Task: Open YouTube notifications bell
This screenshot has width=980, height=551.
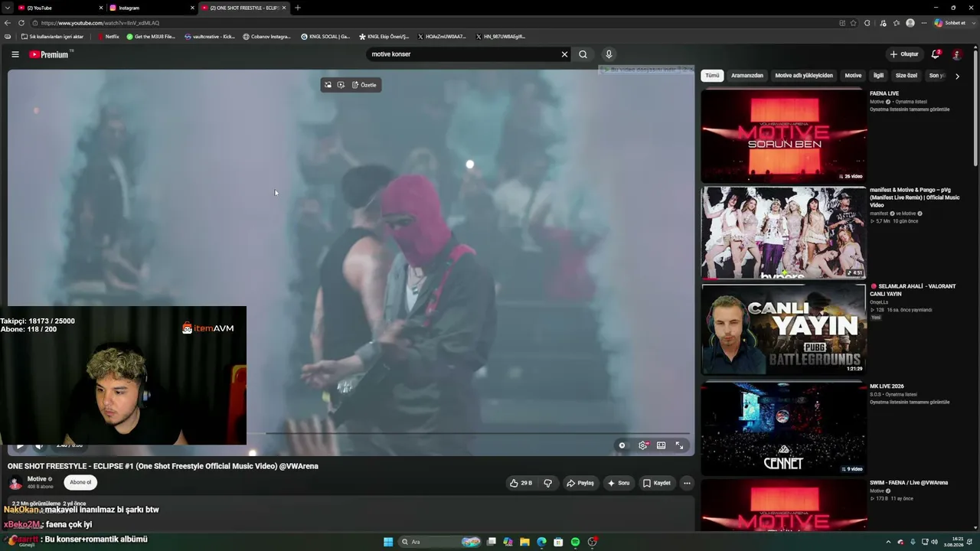Action: (936, 54)
